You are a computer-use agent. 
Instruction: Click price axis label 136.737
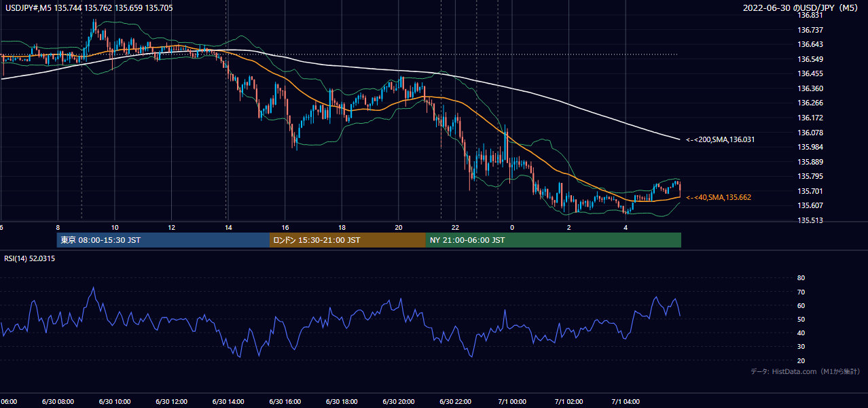coord(810,30)
